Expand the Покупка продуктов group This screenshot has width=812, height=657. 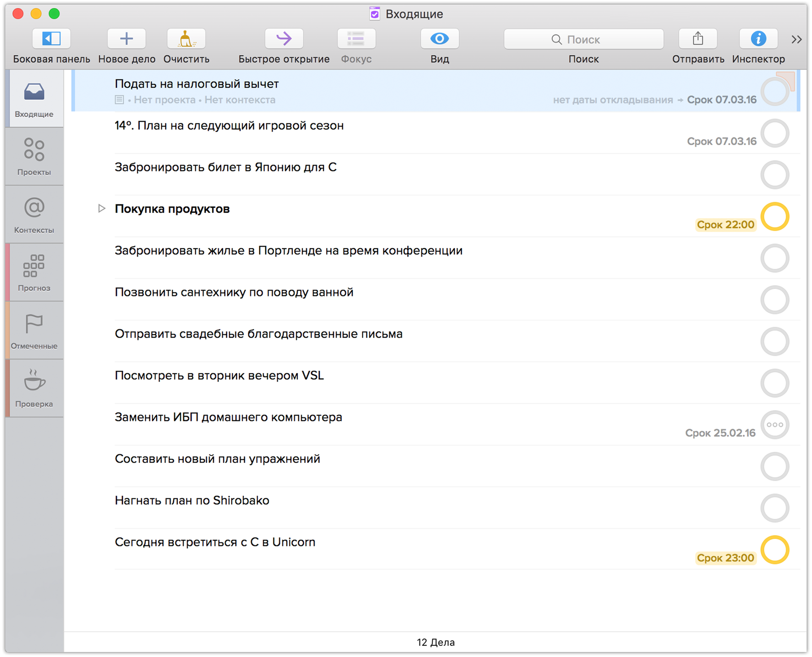pos(102,209)
